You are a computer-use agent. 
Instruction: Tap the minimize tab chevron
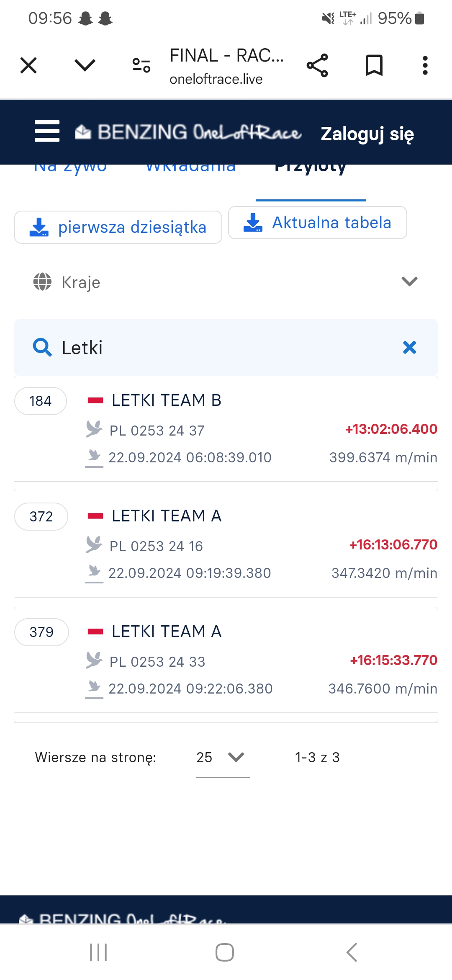click(x=85, y=65)
